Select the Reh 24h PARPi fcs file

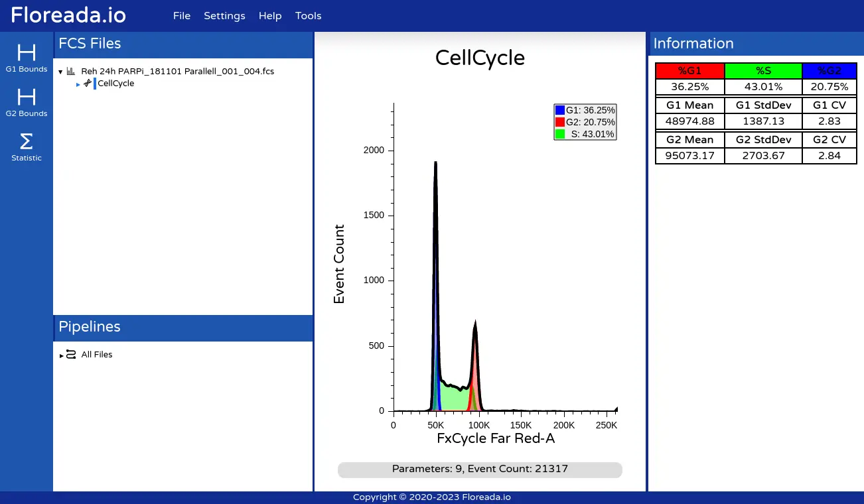(177, 71)
